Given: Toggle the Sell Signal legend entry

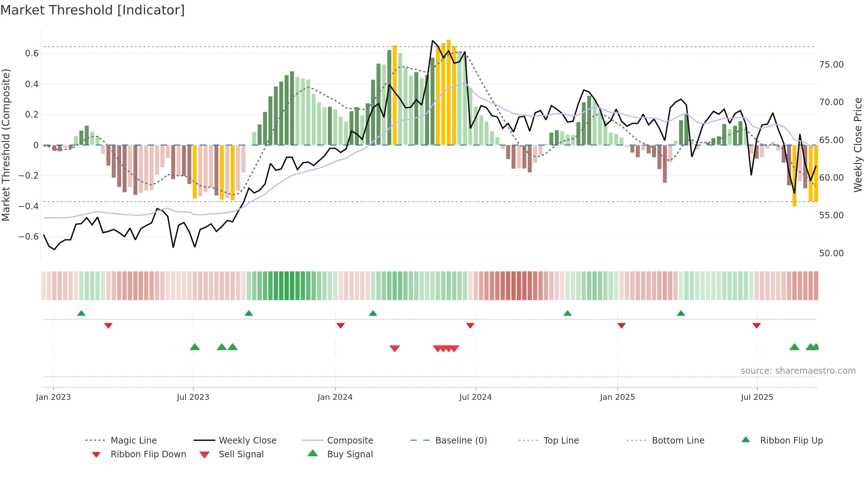Looking at the screenshot, I should point(231,454).
